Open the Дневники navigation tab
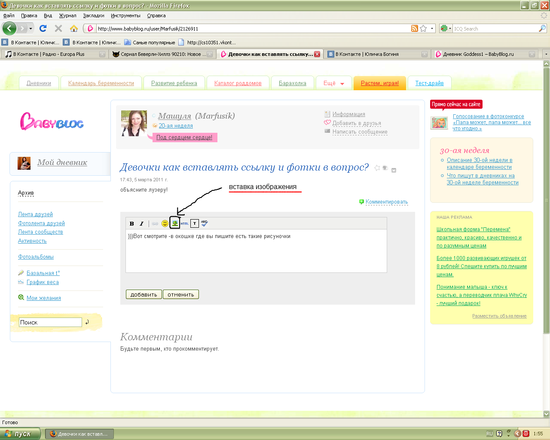This screenshot has height=440, width=550. click(39, 83)
